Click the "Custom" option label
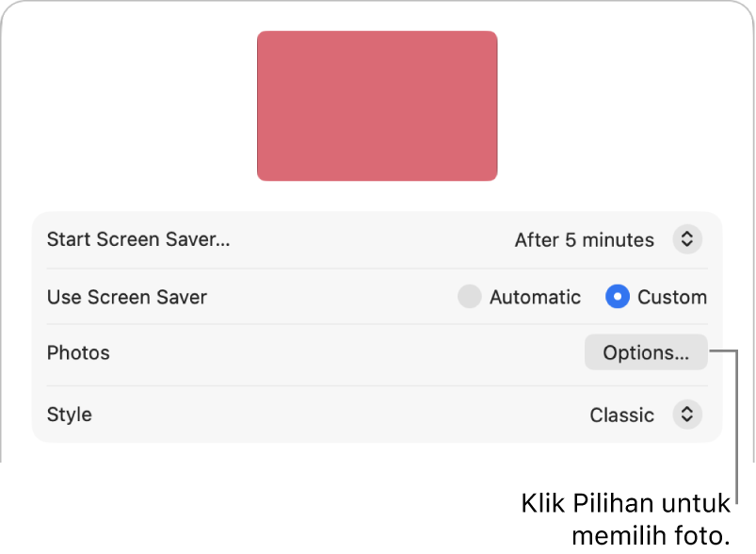 pyautogui.click(x=672, y=298)
